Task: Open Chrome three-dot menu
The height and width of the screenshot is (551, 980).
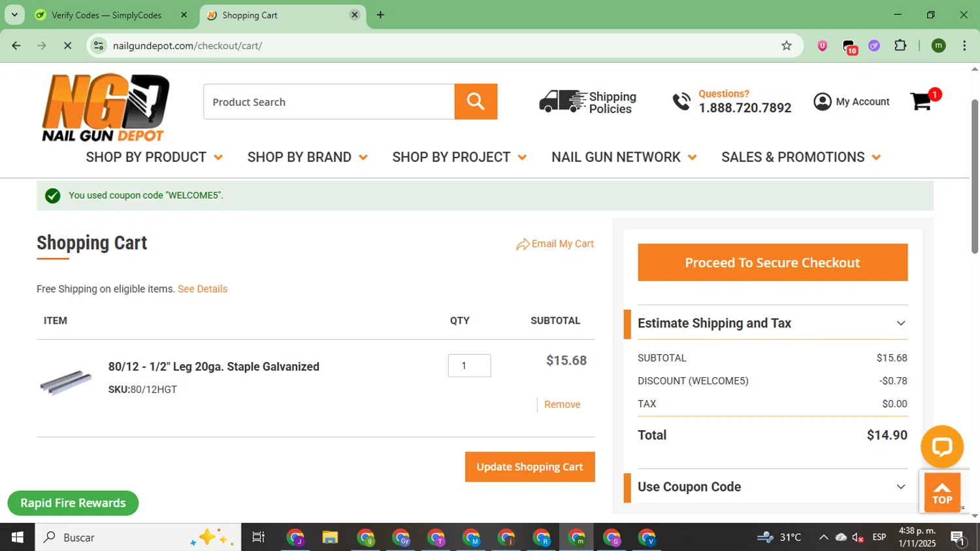Action: [964, 46]
